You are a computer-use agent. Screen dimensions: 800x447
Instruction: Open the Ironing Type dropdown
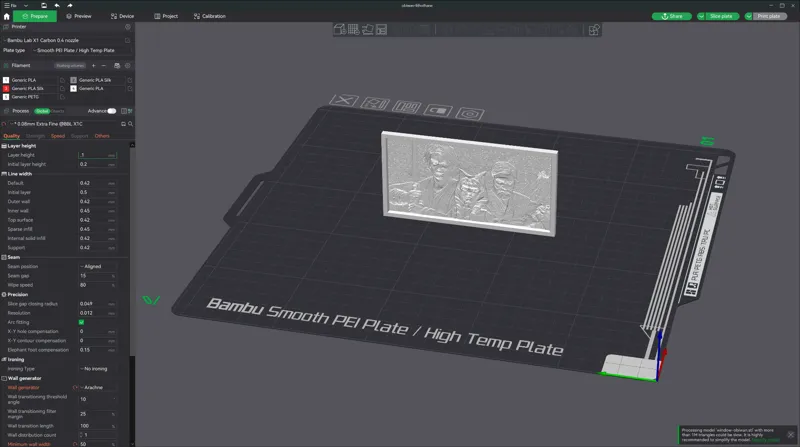[97, 369]
